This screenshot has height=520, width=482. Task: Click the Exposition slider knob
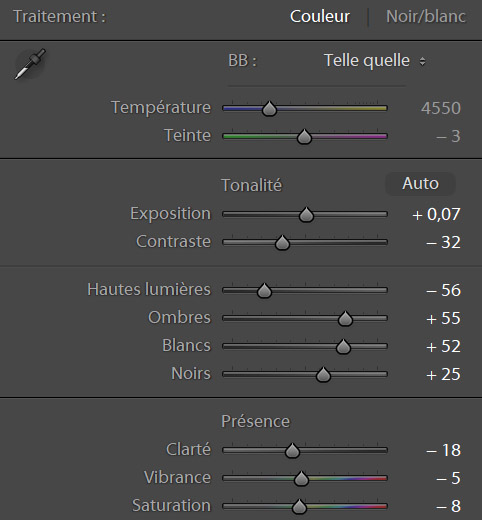coord(306,215)
